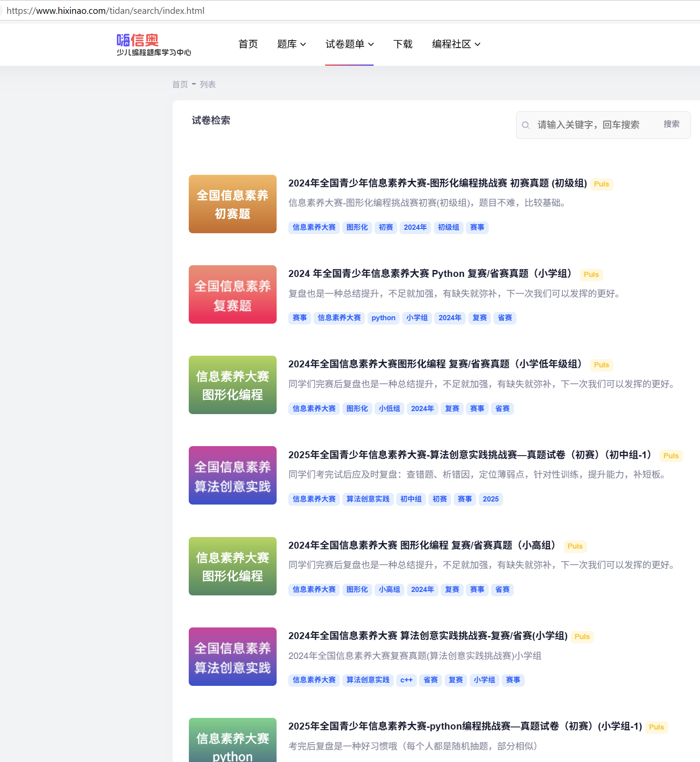The height and width of the screenshot is (762, 700).
Task: Expand the 题库 dropdown menu
Action: pos(291,44)
